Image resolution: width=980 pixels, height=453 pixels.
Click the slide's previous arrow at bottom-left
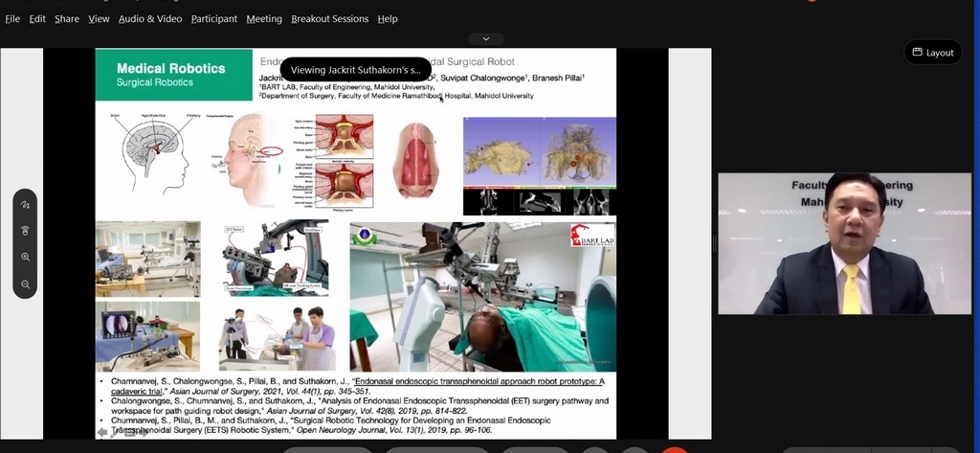tap(102, 433)
